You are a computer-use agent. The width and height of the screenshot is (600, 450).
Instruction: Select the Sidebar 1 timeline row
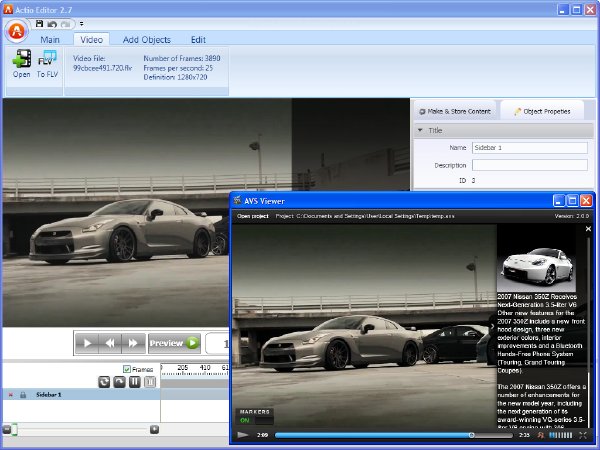[82, 395]
